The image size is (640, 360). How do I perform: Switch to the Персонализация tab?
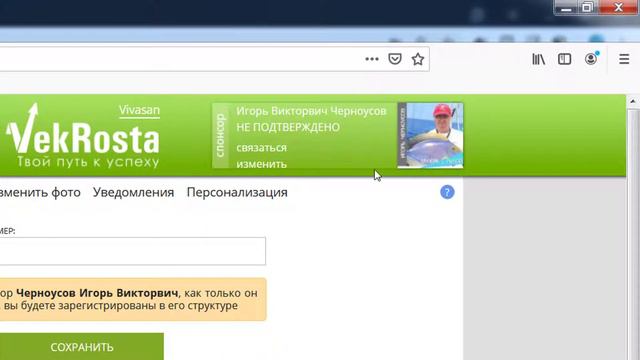pos(237,192)
